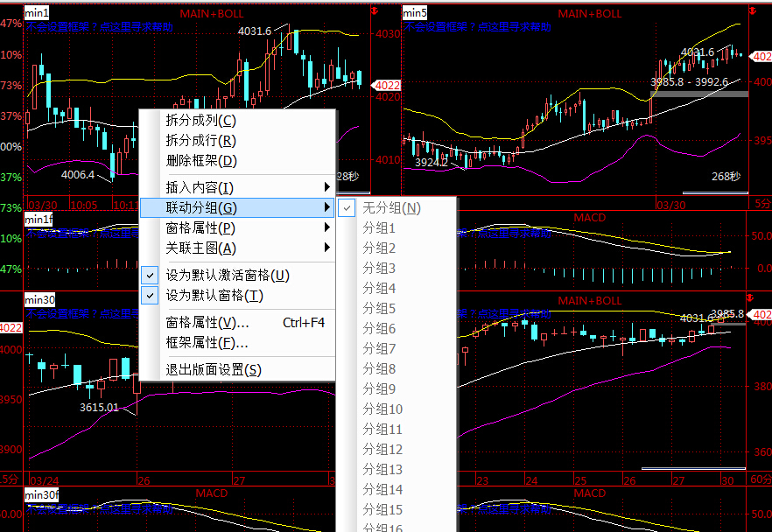The image size is (772, 532).
Task: Choose 删除框架(D) from context menu
Action: pyautogui.click(x=201, y=161)
